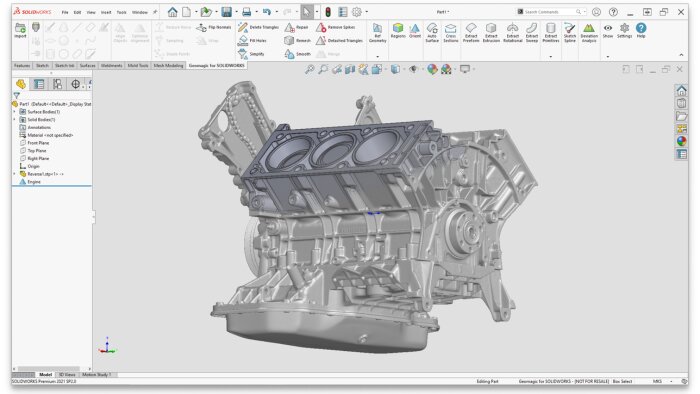The image size is (700, 394).
Task: Select the Sketch Spline tool
Action: [570, 33]
